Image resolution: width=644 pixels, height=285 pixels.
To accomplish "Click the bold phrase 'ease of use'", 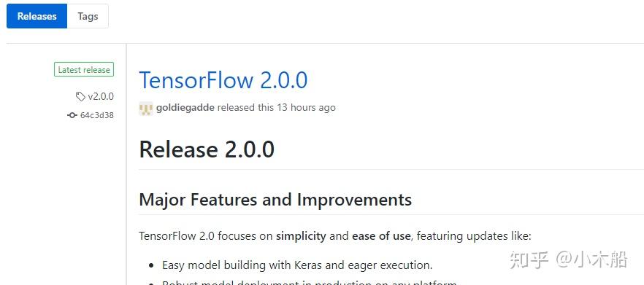I will pyautogui.click(x=381, y=236).
